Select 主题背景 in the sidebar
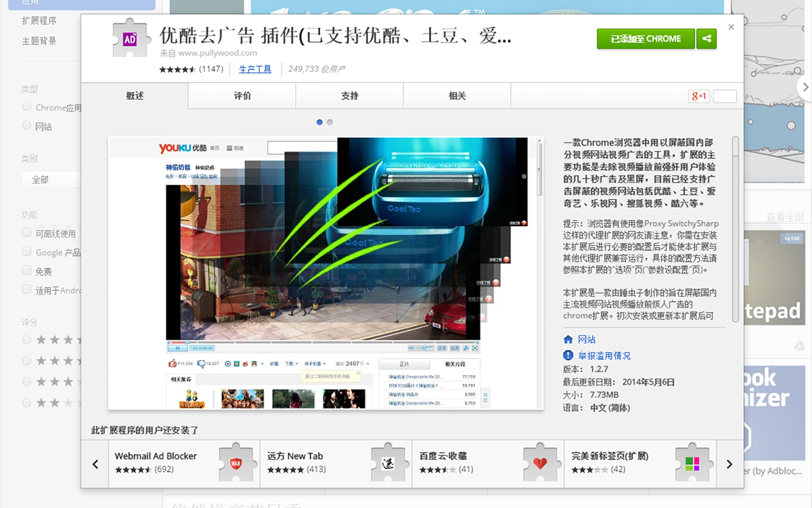 39,41
